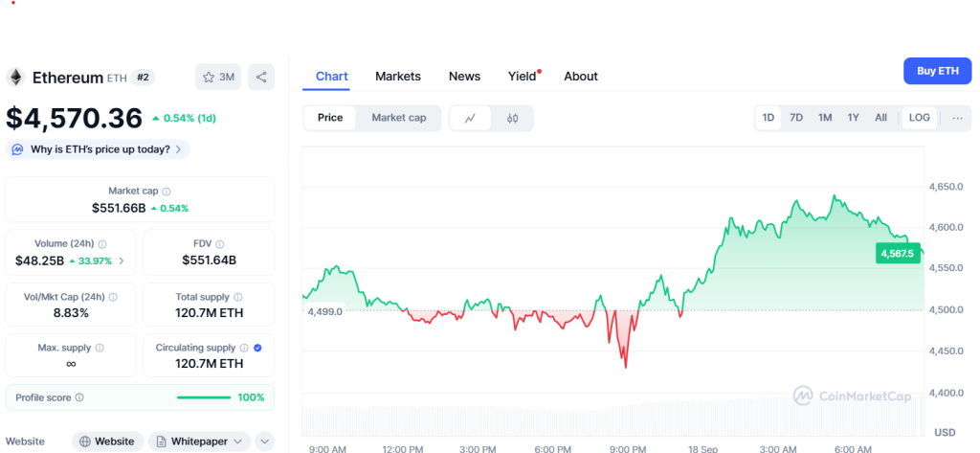Viewport: 980px width, 453px height.
Task: Click the Buy ETH button
Action: tap(937, 72)
